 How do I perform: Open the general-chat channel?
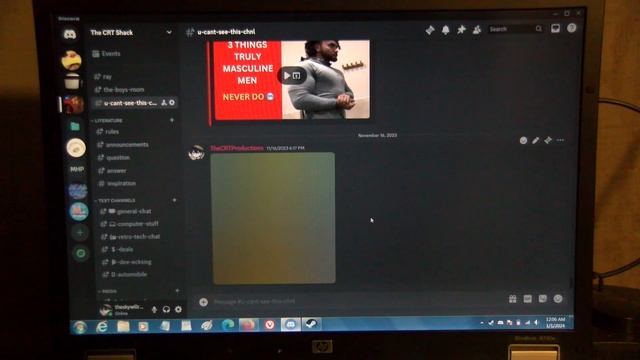click(126, 211)
